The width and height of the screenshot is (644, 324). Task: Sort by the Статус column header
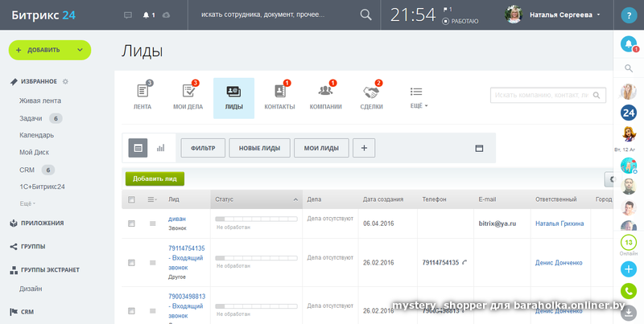pyautogui.click(x=257, y=199)
